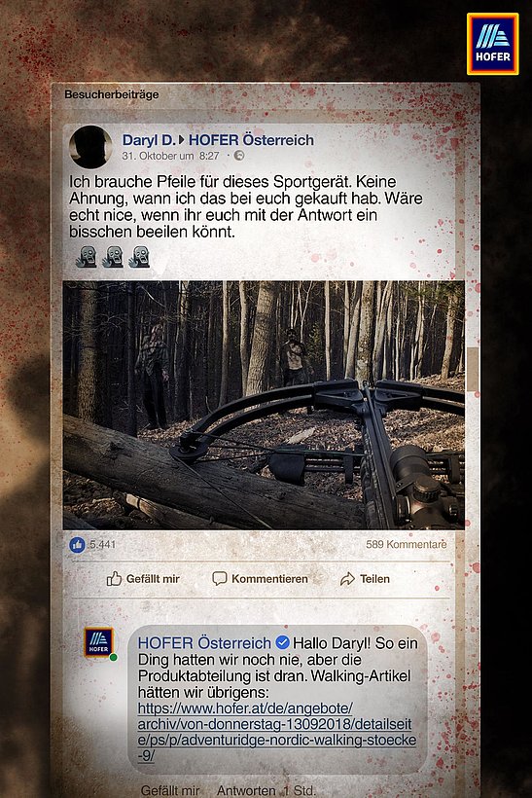Click the verified badge next to HOFER Österreich
532x798 pixels.
click(282, 642)
